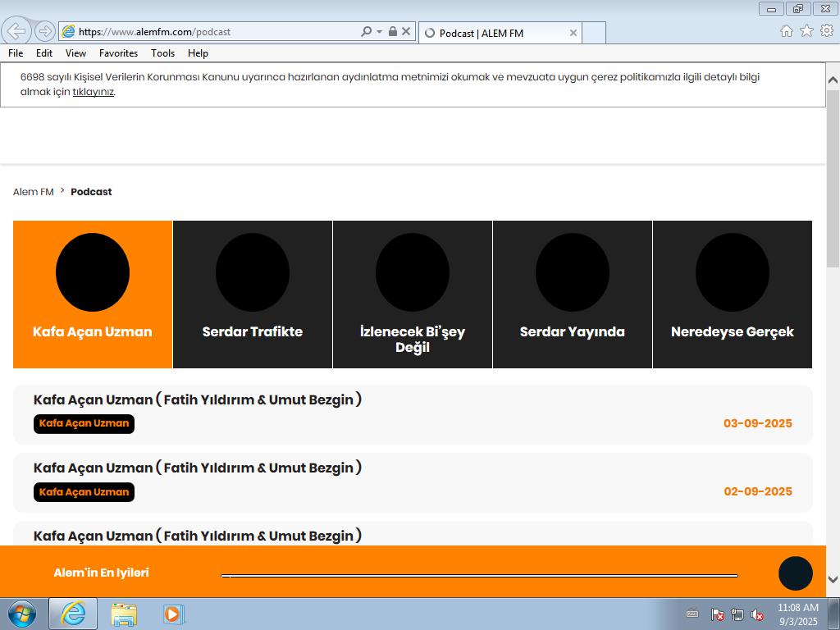Image resolution: width=840 pixels, height=630 pixels.
Task: Click the 02-09-2025 episode date
Action: click(x=757, y=491)
